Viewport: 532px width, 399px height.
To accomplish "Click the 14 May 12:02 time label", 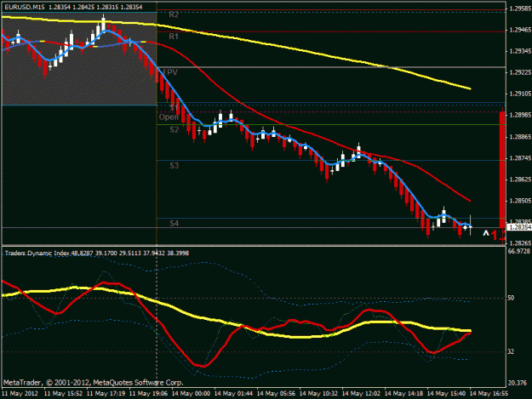I will pos(361,394).
